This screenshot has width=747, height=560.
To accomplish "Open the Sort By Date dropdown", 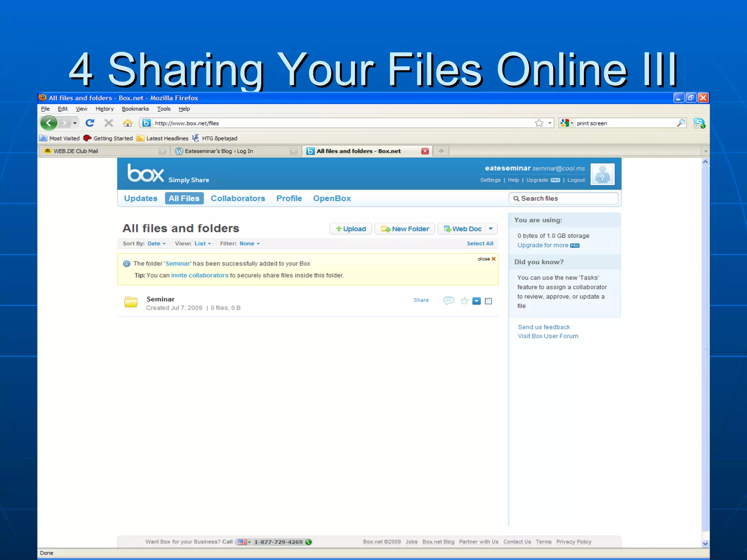I will tap(156, 244).
